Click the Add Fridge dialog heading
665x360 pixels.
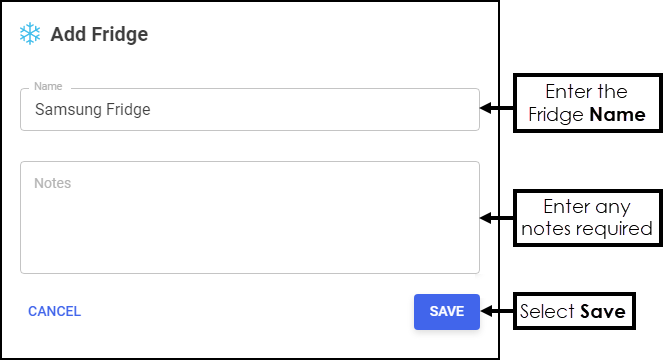pyautogui.click(x=99, y=34)
